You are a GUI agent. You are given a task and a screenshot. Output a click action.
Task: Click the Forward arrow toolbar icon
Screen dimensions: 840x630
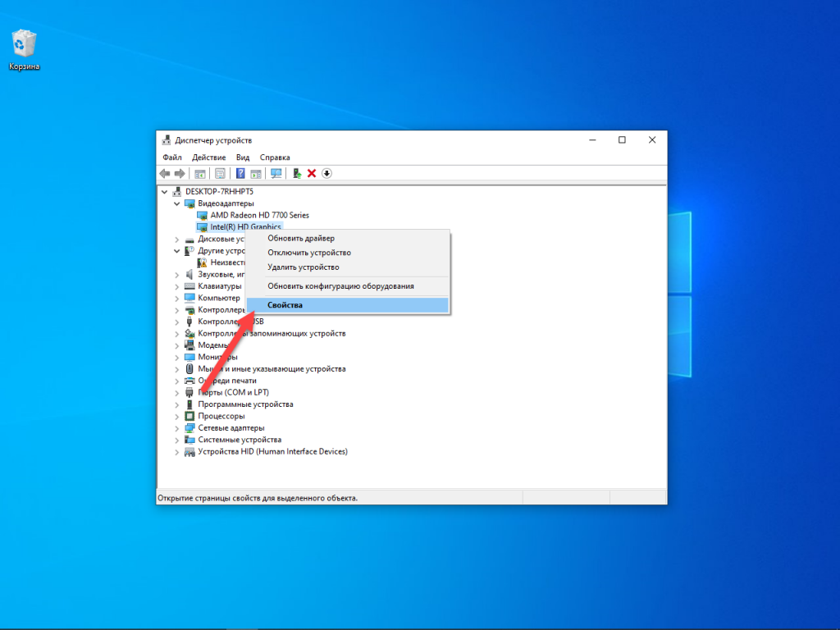coord(179,173)
